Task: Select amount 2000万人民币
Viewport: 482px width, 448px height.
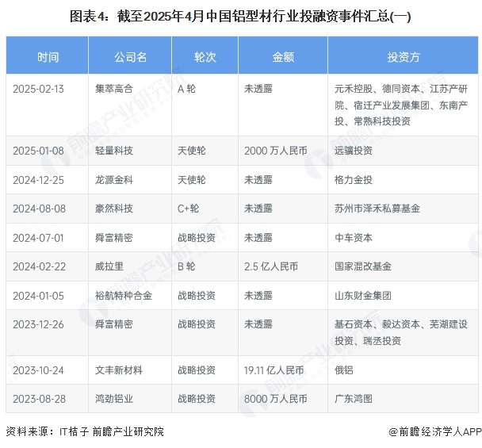Action: 276,151
